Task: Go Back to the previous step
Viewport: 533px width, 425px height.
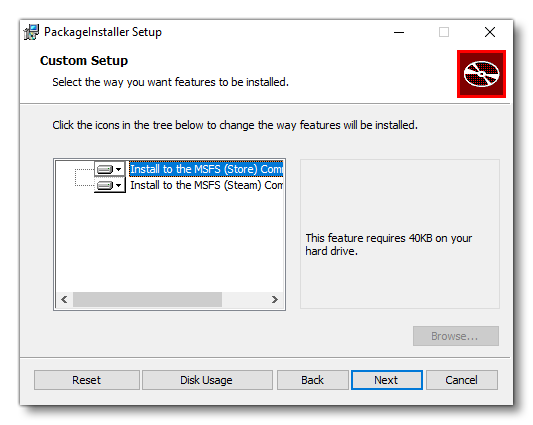Action: 313,380
